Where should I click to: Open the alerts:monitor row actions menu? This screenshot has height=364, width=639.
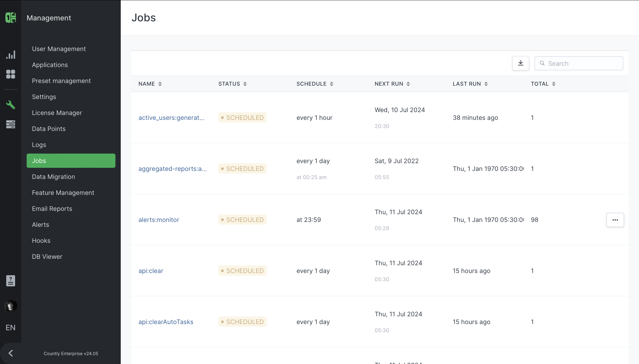[615, 220]
